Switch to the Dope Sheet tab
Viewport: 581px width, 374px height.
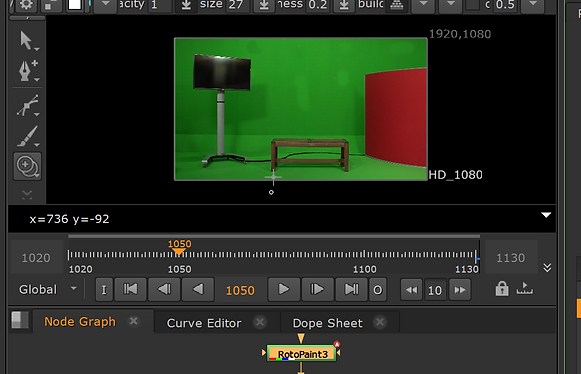pos(328,323)
